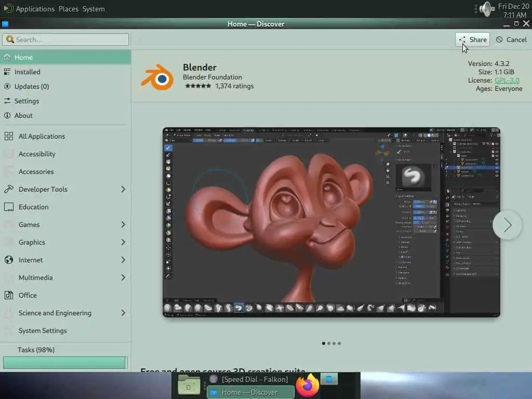Open the Tasks (98%) label
The image size is (532, 399).
coord(36,350)
